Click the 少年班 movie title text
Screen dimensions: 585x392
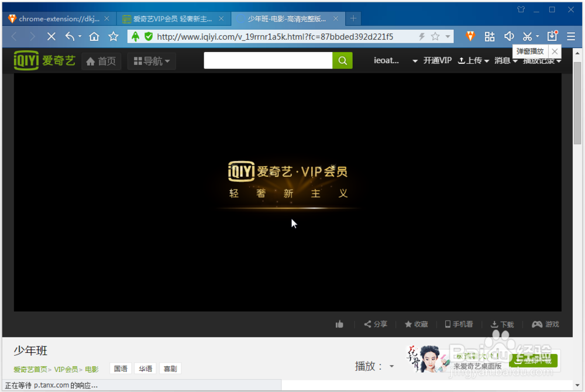(30, 350)
